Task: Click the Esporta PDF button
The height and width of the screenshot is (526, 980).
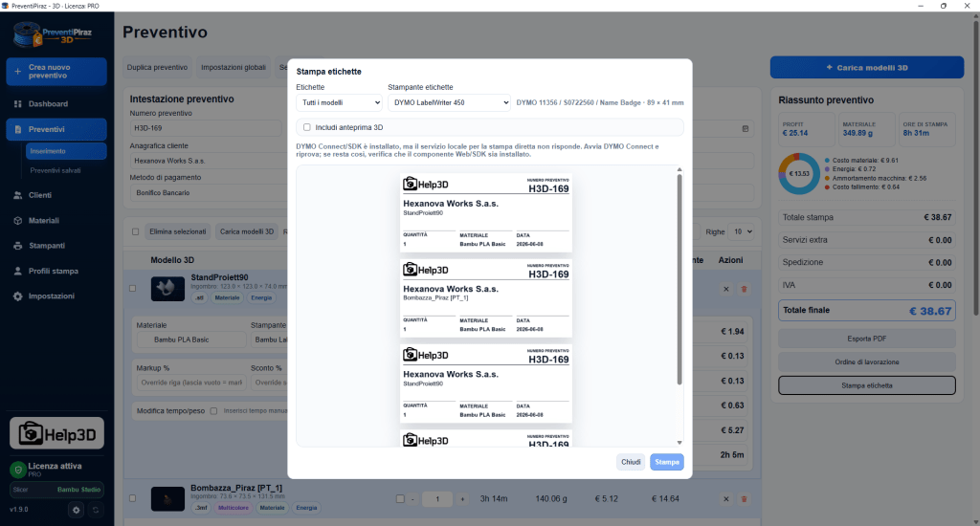Action: click(x=867, y=339)
